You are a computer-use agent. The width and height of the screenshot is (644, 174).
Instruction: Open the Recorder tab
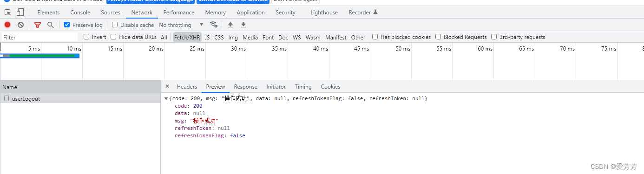pos(363,13)
